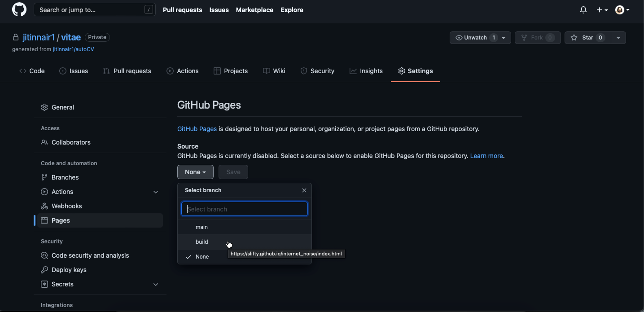The image size is (644, 312).
Task: Choose the main branch option
Action: pos(245,227)
